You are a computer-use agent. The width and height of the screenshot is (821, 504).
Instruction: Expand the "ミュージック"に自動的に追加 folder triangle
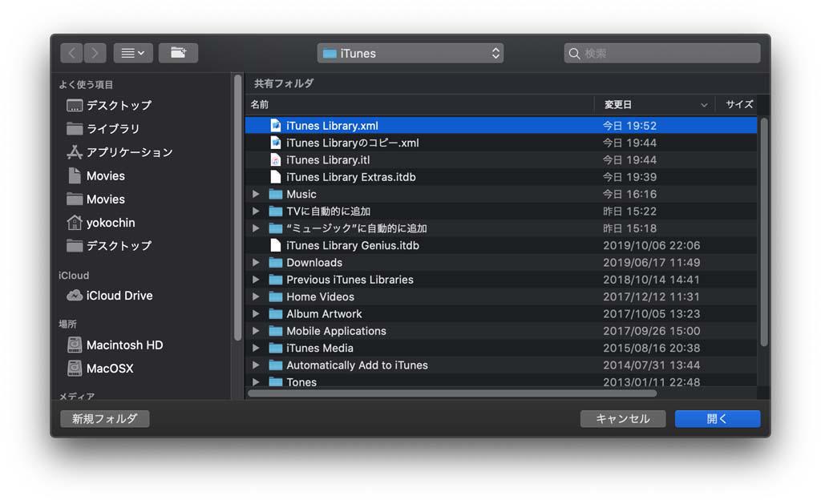(256, 228)
